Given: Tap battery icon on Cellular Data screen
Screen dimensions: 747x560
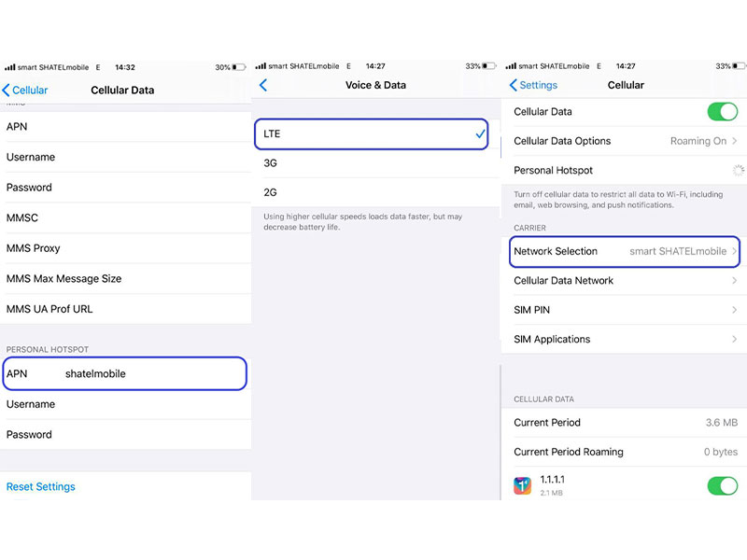Looking at the screenshot, I should pos(239,67).
